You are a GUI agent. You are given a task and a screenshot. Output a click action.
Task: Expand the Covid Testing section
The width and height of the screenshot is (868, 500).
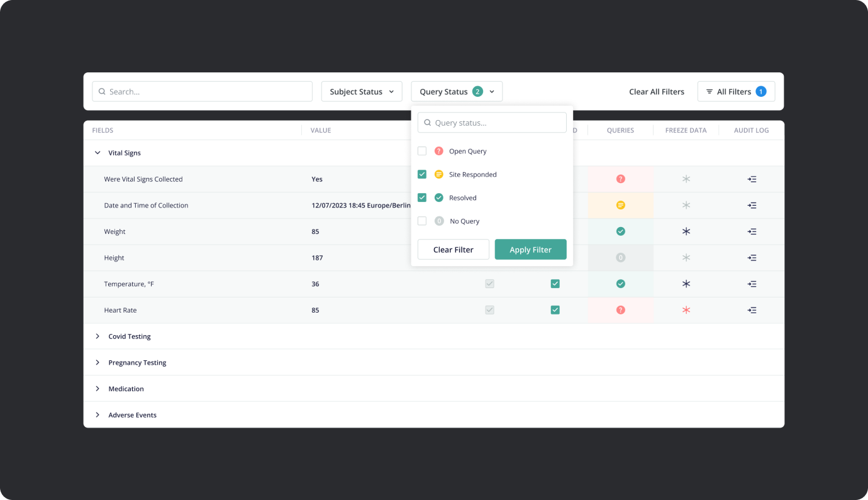tap(97, 336)
